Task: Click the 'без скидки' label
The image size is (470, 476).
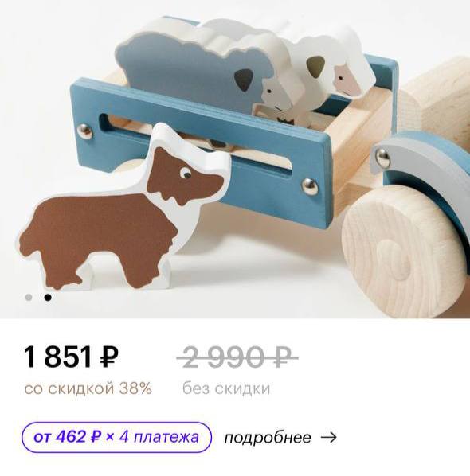Action: (x=226, y=388)
